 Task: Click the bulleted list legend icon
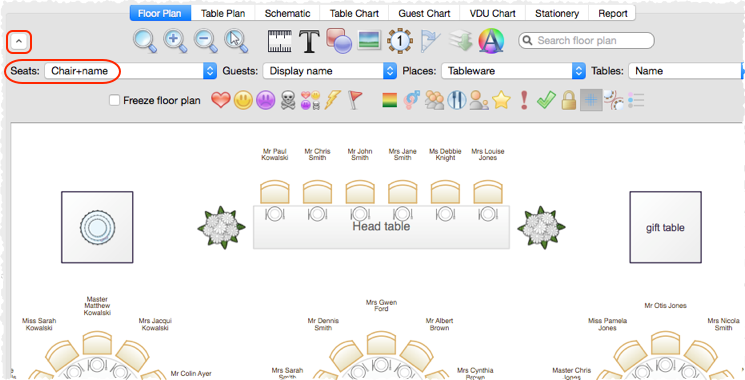click(636, 100)
